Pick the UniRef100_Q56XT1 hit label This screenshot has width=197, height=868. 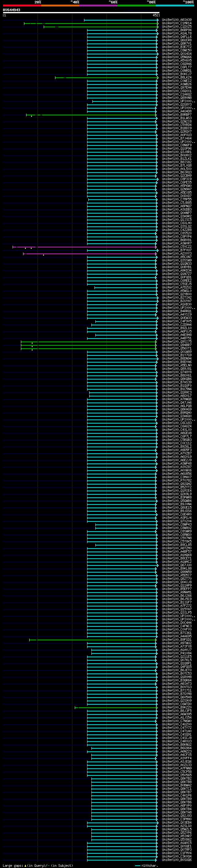pos(176,349)
